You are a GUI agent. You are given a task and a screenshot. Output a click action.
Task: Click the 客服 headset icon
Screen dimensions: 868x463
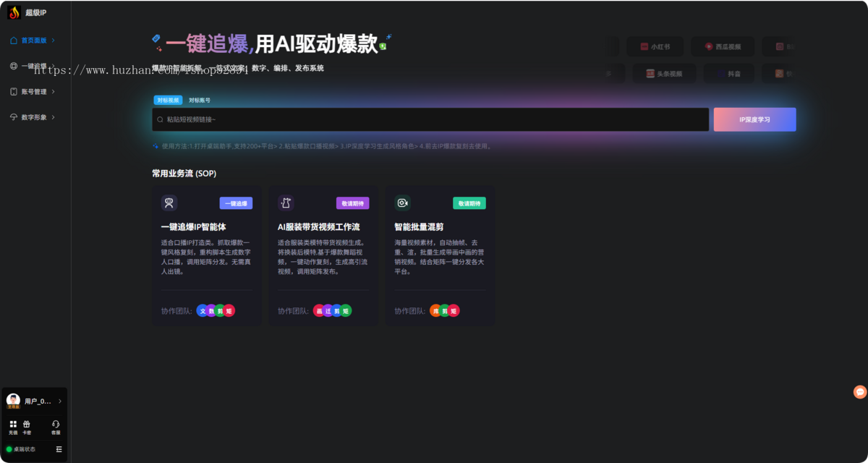tap(56, 424)
